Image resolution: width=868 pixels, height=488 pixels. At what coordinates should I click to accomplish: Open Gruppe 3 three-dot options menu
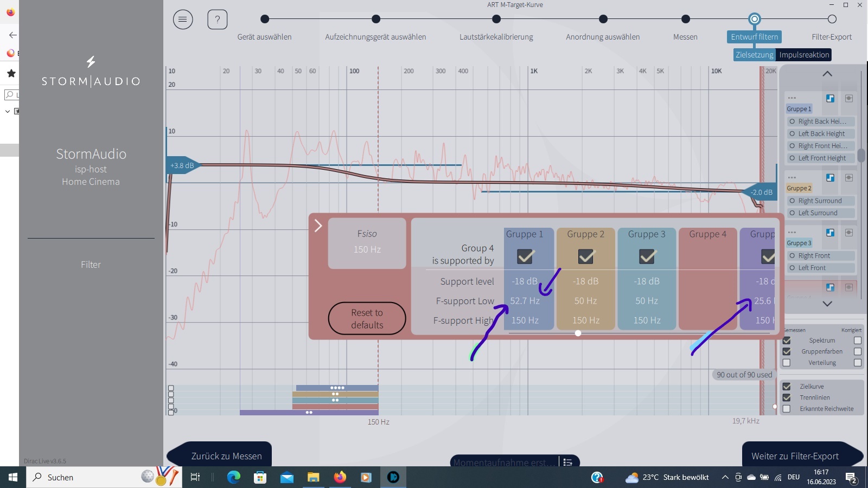(x=792, y=232)
